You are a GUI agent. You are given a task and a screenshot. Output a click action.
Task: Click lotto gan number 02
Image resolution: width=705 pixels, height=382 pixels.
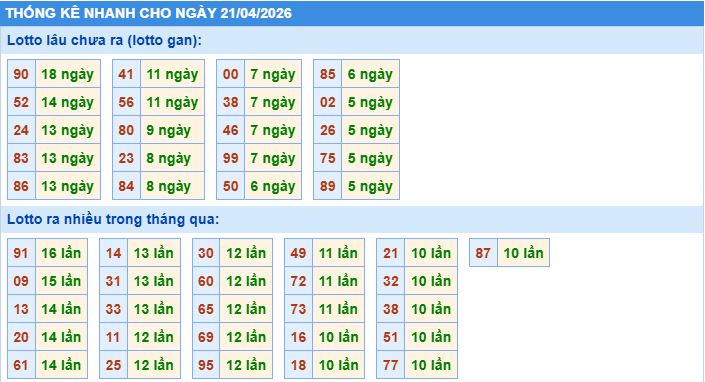328,102
